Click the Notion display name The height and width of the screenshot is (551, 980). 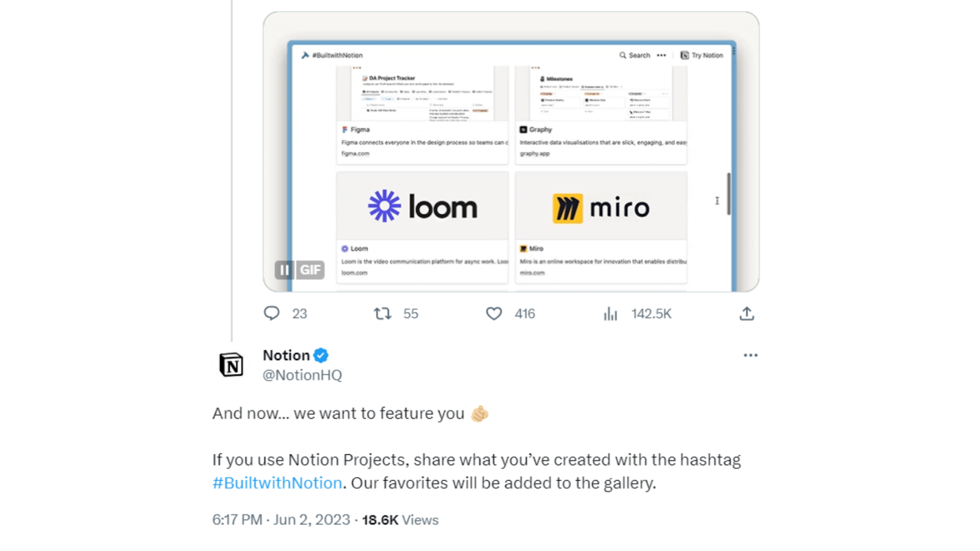click(286, 355)
